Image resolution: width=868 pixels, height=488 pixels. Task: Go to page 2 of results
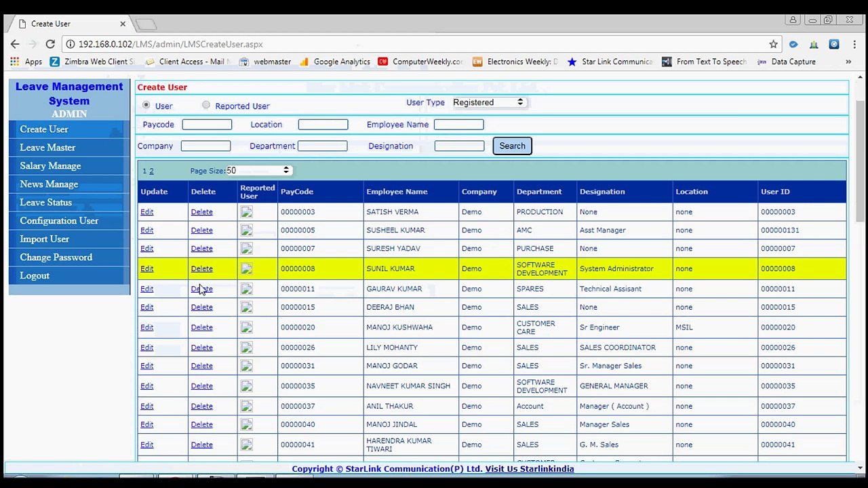click(x=151, y=171)
